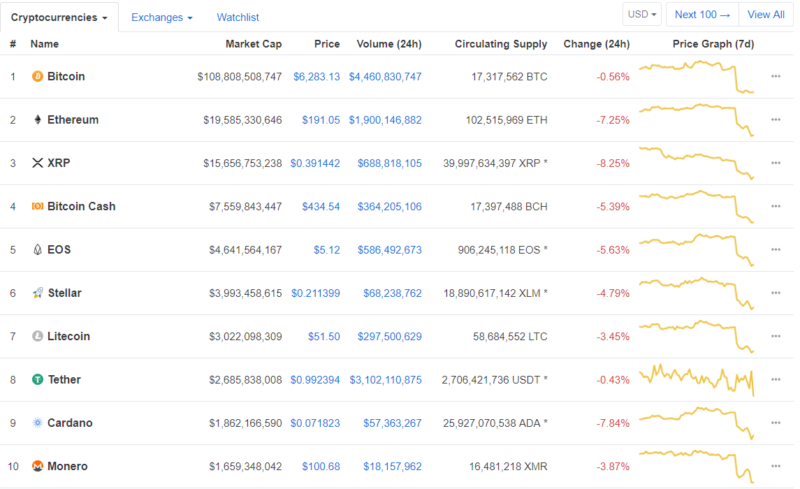This screenshot has height=489, width=800.
Task: Open the Cardano name link
Action: [x=70, y=423]
